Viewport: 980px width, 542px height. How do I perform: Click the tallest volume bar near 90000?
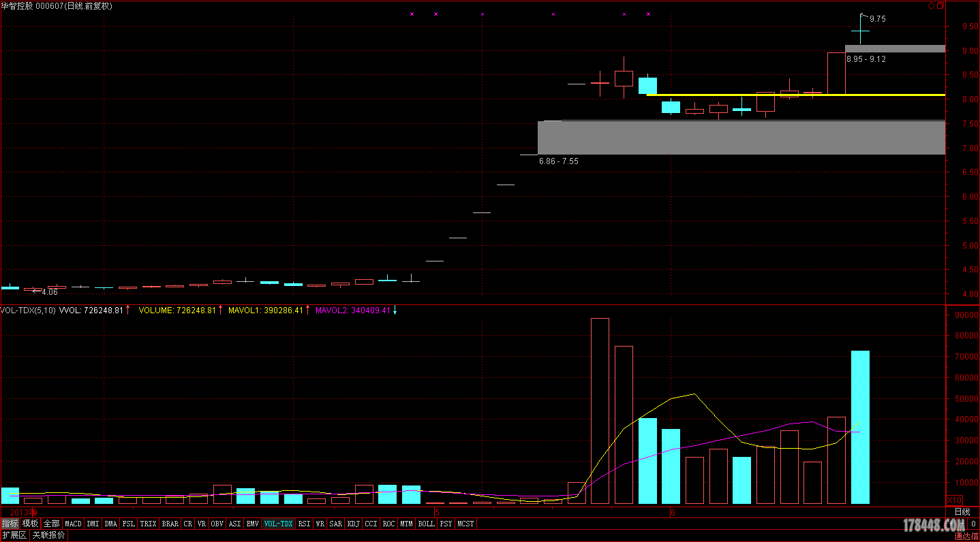point(600,411)
